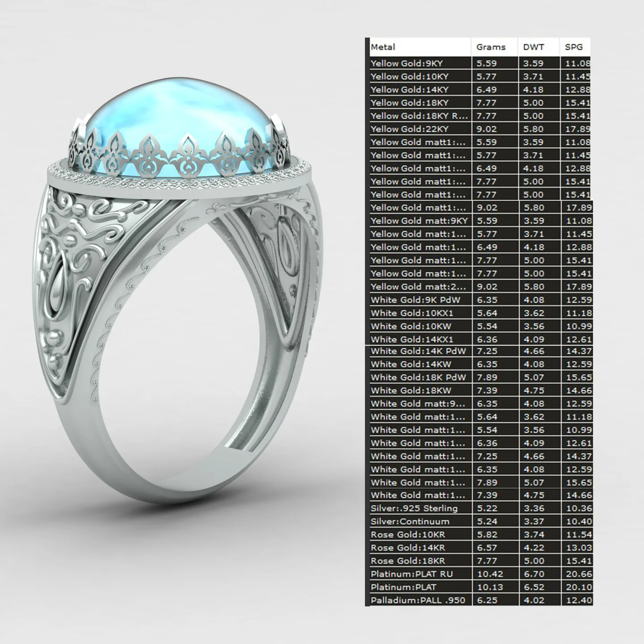Image resolution: width=644 pixels, height=644 pixels.
Task: Click the 5.22 grams Sterling value
Action: [487, 508]
